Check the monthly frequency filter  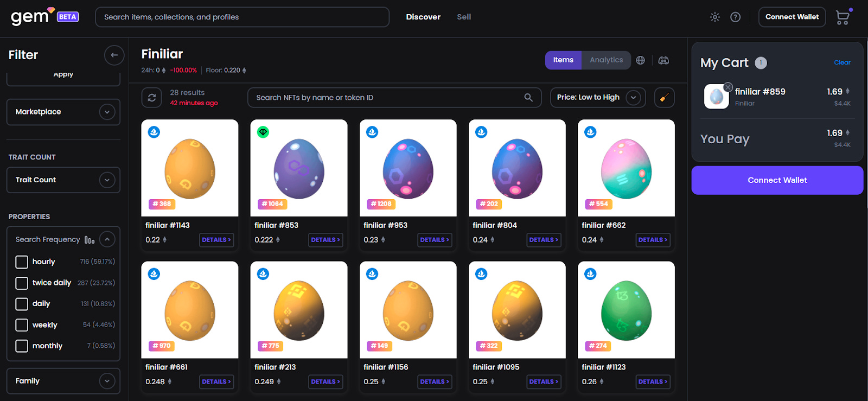(x=22, y=346)
